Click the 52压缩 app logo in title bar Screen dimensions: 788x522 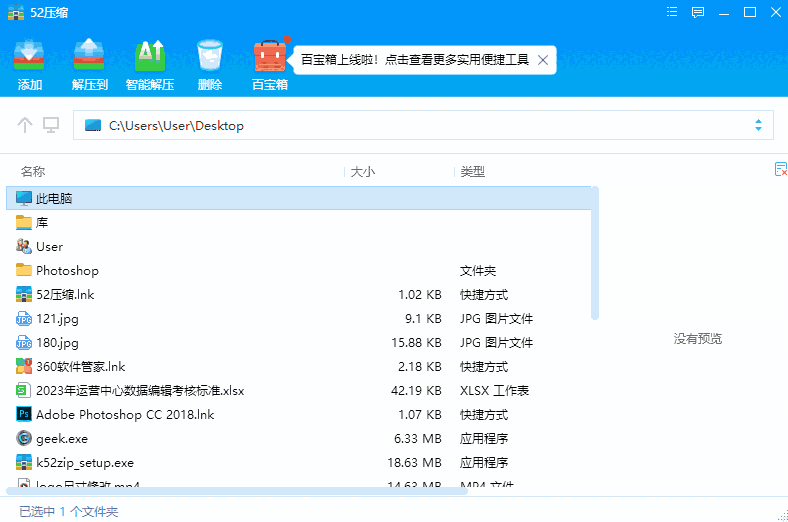[16, 12]
